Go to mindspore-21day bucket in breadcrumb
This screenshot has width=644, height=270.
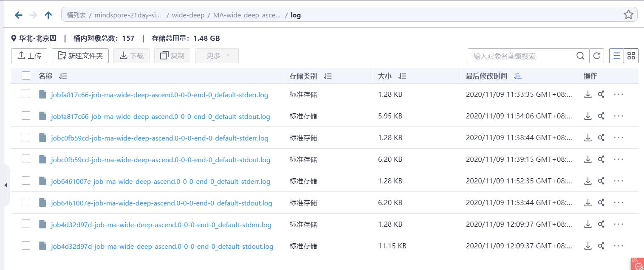[x=128, y=15]
